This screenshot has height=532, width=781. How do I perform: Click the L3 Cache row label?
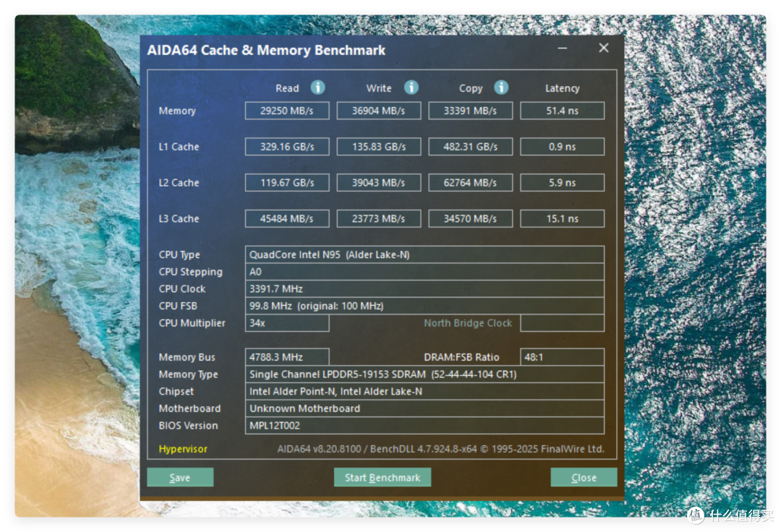[x=179, y=218]
